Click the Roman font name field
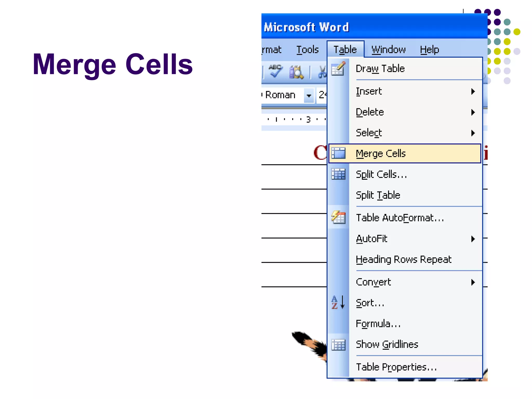532x399 pixels. tap(283, 95)
